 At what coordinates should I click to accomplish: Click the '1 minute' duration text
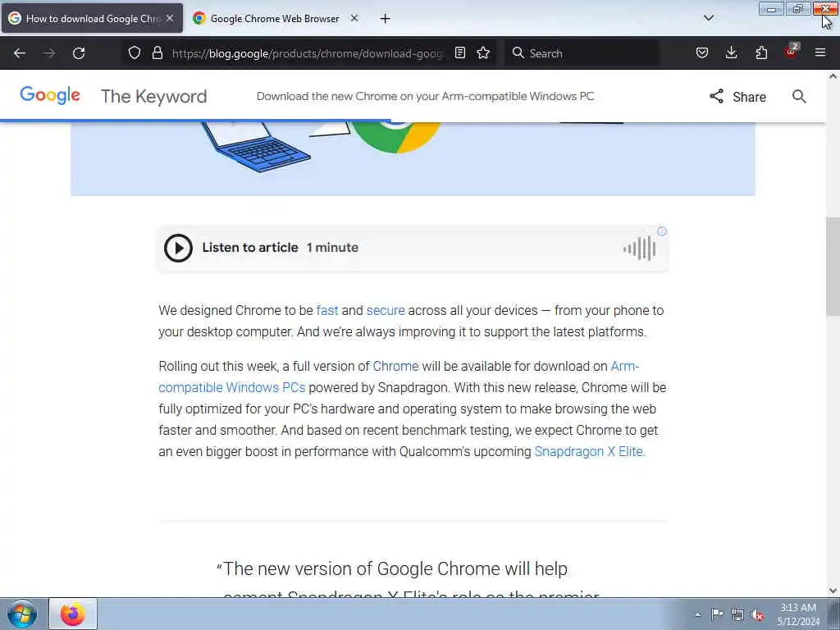point(332,248)
